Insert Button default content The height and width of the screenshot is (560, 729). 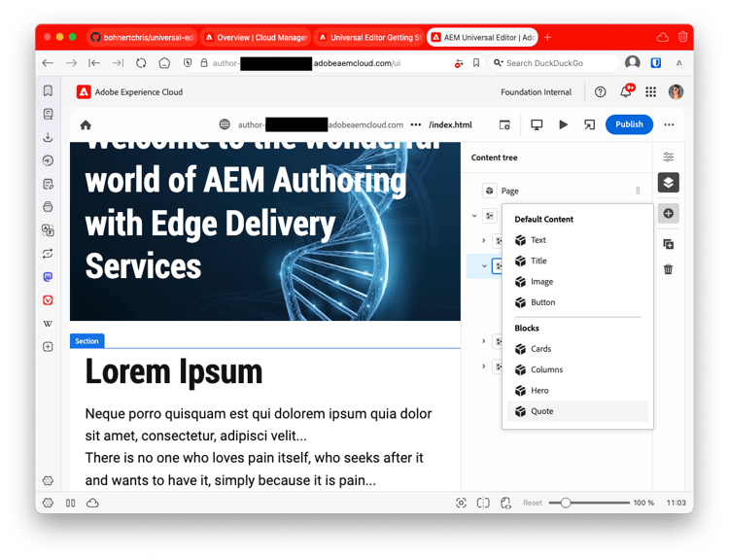pos(577,302)
